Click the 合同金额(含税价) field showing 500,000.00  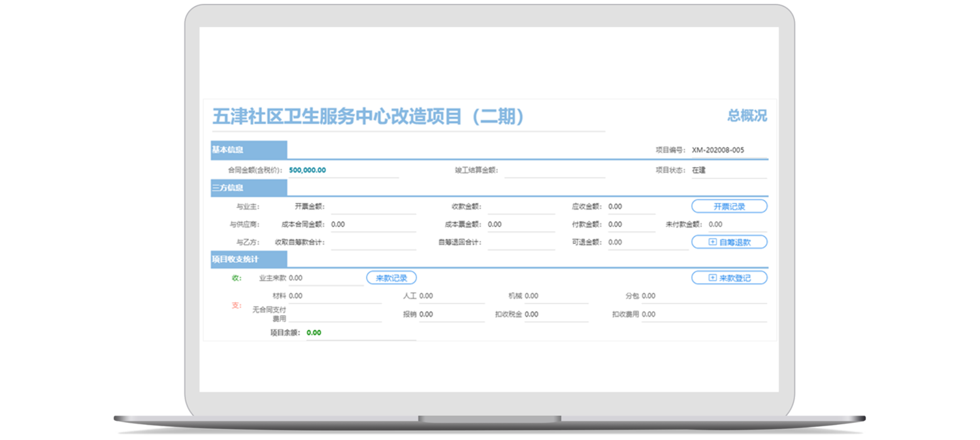point(342,170)
